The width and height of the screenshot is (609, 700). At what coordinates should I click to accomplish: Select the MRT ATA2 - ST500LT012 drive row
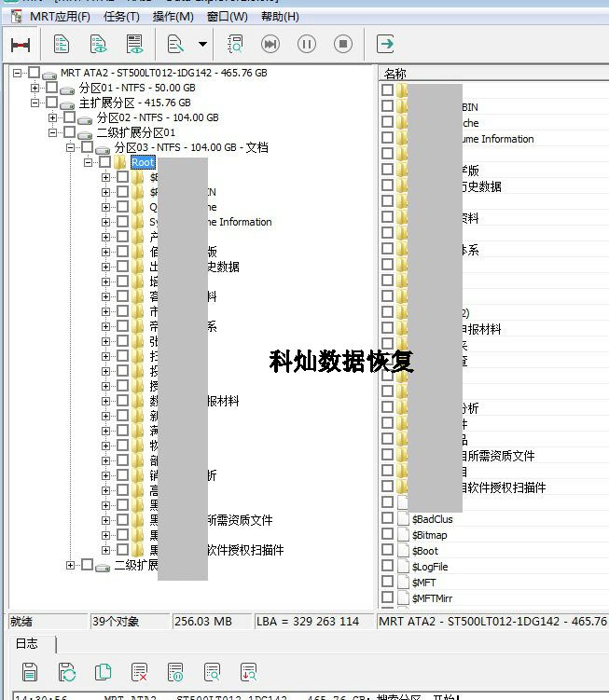(x=163, y=73)
